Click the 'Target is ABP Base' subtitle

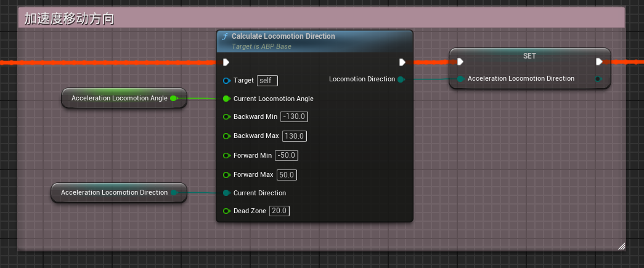click(x=261, y=46)
